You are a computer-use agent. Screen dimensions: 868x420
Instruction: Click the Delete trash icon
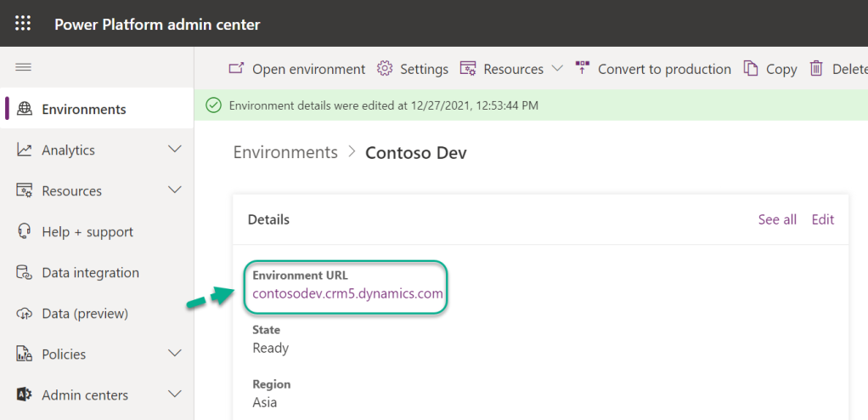point(816,69)
